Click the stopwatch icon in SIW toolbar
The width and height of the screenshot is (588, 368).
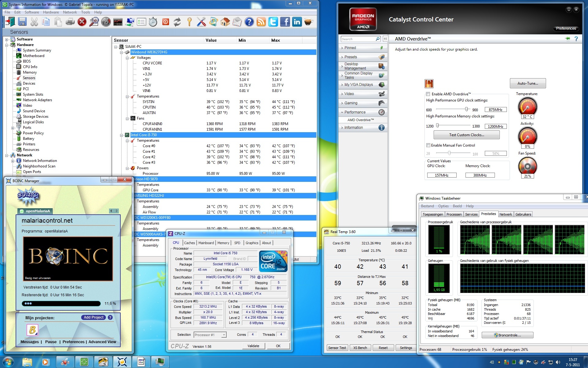[153, 22]
